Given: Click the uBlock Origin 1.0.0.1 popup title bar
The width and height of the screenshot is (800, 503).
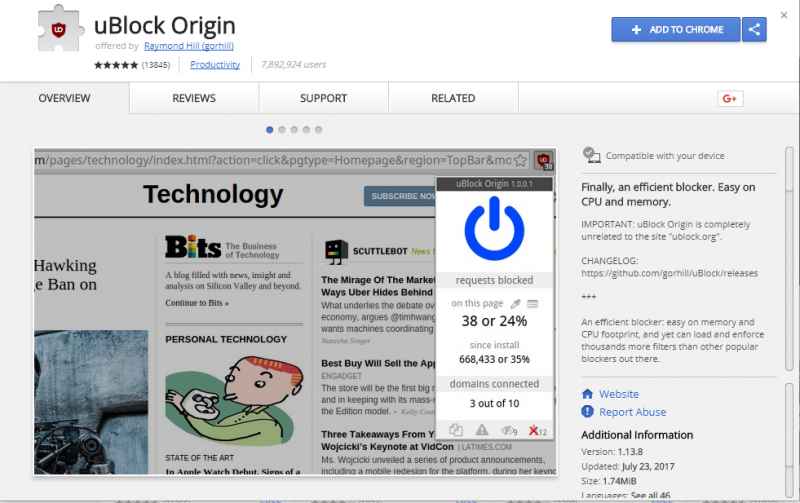Looking at the screenshot, I should [x=494, y=184].
